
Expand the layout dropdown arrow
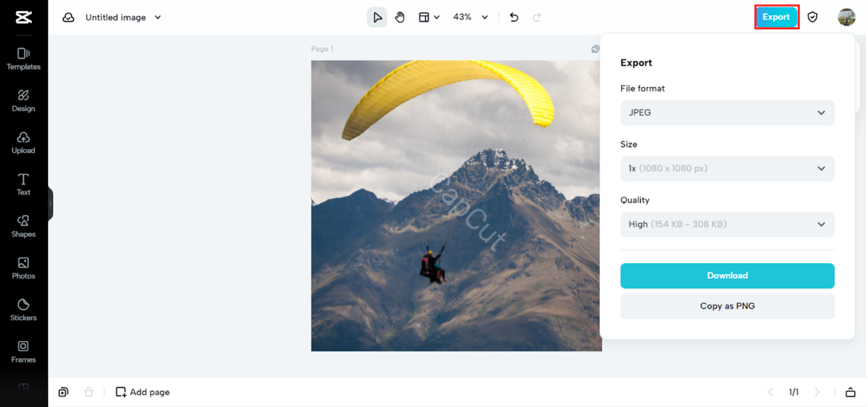click(x=437, y=18)
